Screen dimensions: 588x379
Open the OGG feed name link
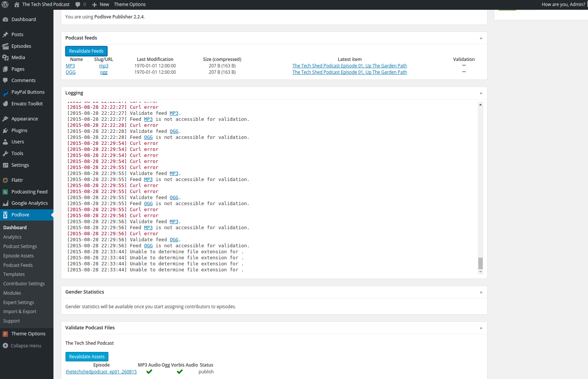[x=71, y=72]
